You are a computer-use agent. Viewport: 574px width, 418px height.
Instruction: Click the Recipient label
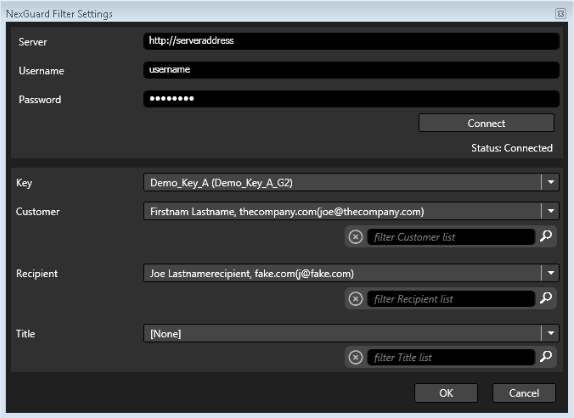click(37, 273)
